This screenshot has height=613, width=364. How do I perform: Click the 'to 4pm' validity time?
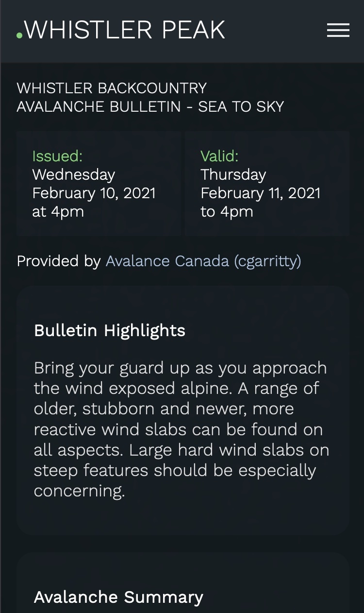coord(227,211)
